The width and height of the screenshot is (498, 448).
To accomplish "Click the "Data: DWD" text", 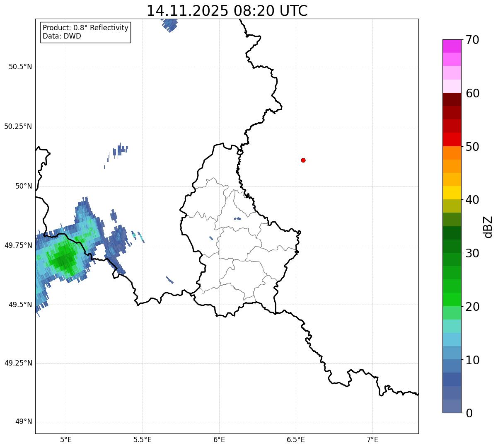I will (x=62, y=36).
